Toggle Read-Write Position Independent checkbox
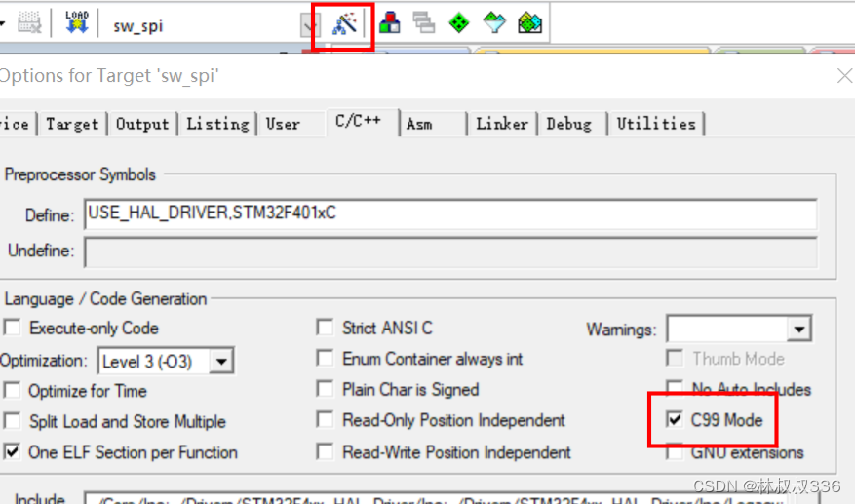 click(x=325, y=451)
